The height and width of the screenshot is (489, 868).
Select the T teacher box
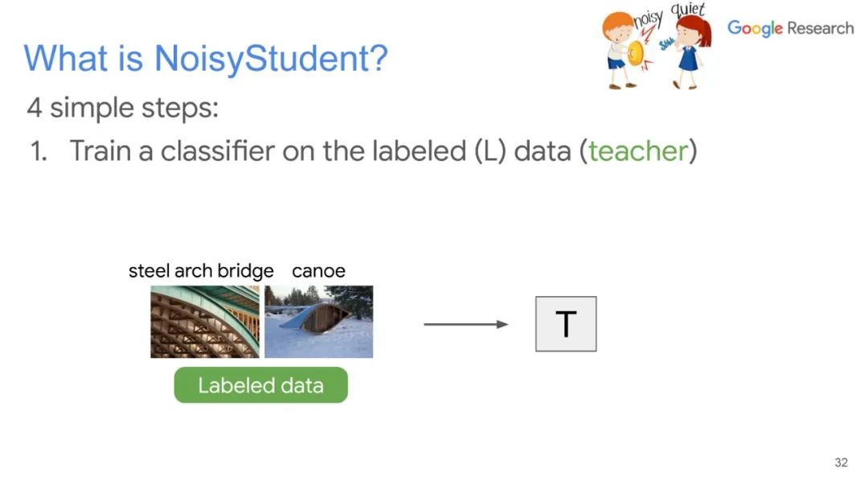click(x=566, y=324)
